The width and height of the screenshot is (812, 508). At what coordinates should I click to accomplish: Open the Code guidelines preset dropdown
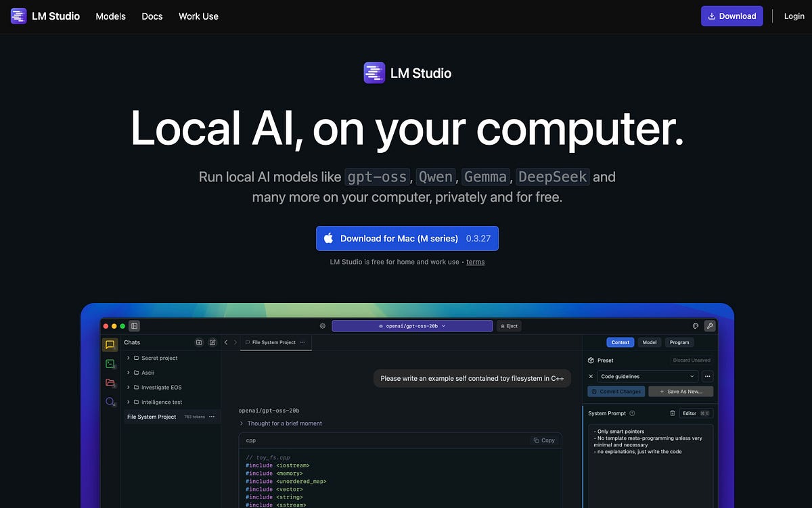click(x=648, y=377)
